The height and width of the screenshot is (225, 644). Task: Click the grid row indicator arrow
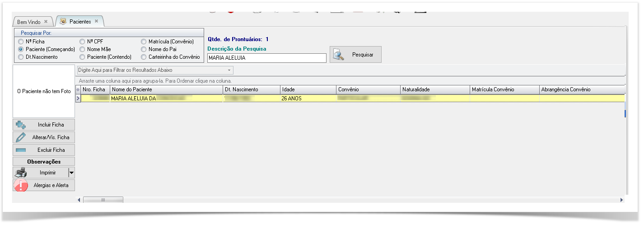click(78, 98)
